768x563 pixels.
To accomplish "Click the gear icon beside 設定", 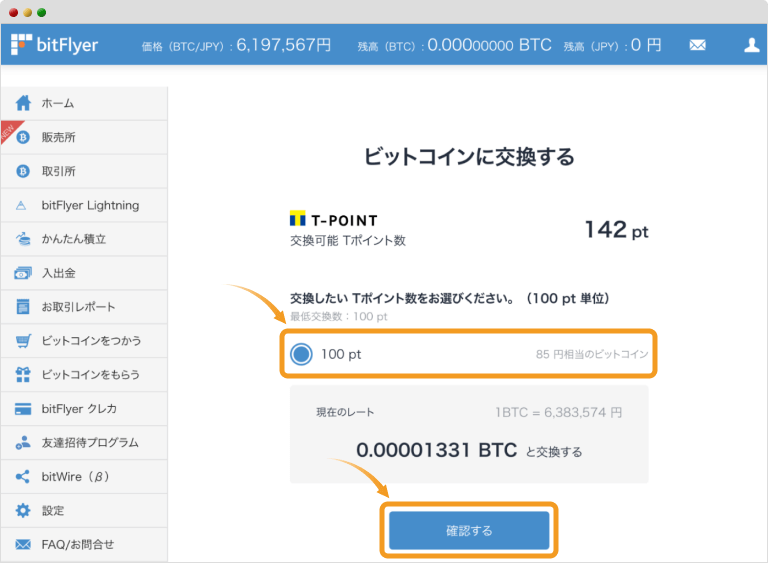I will pos(23,511).
